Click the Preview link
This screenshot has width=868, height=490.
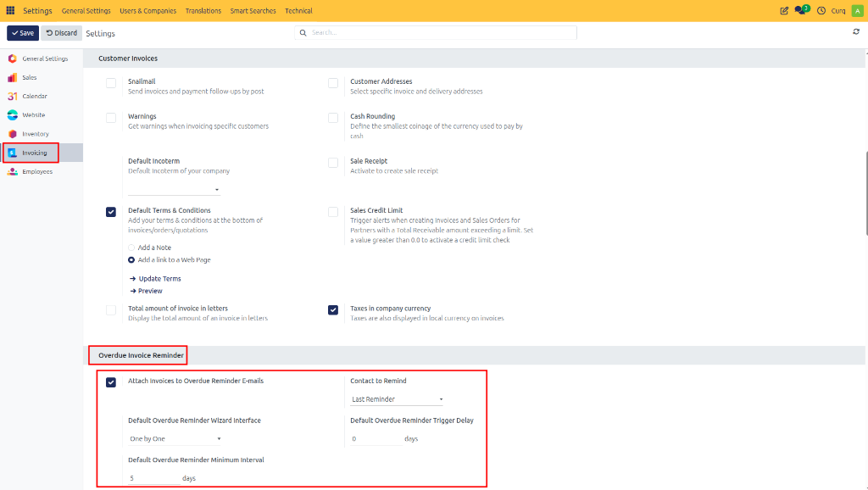point(146,291)
